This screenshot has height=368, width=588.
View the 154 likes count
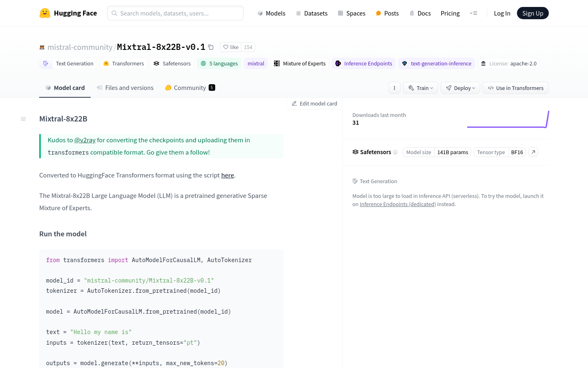click(248, 47)
